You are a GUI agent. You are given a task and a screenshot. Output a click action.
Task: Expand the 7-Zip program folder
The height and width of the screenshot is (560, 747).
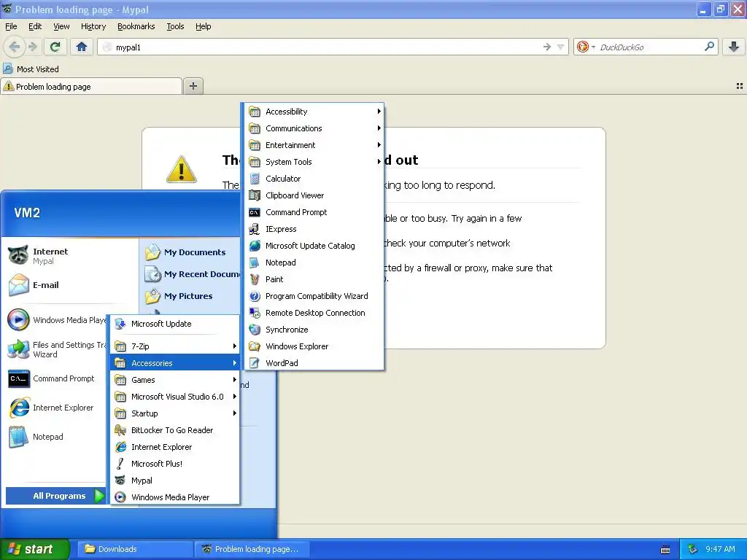point(174,346)
